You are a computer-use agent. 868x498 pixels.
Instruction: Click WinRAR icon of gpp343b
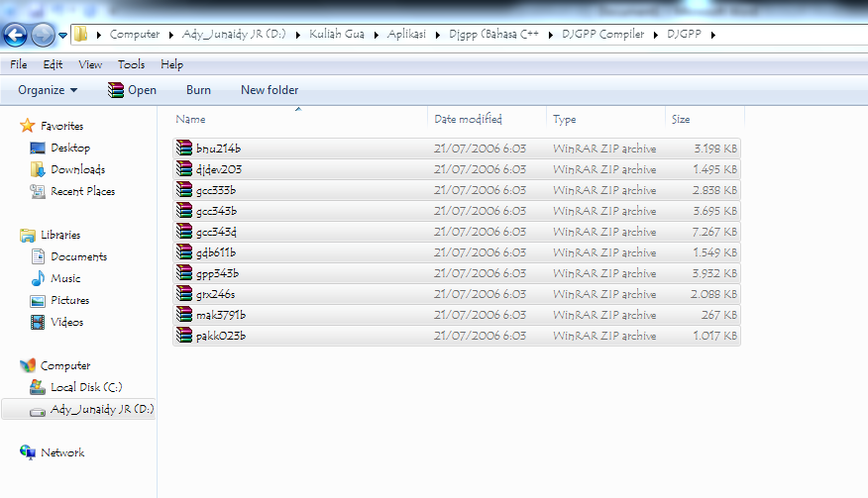click(x=183, y=273)
